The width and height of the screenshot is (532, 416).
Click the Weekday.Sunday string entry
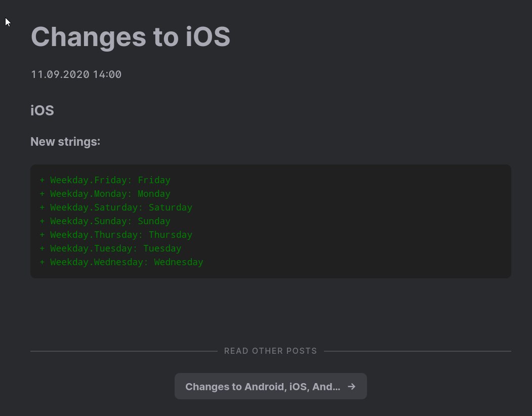coord(110,221)
